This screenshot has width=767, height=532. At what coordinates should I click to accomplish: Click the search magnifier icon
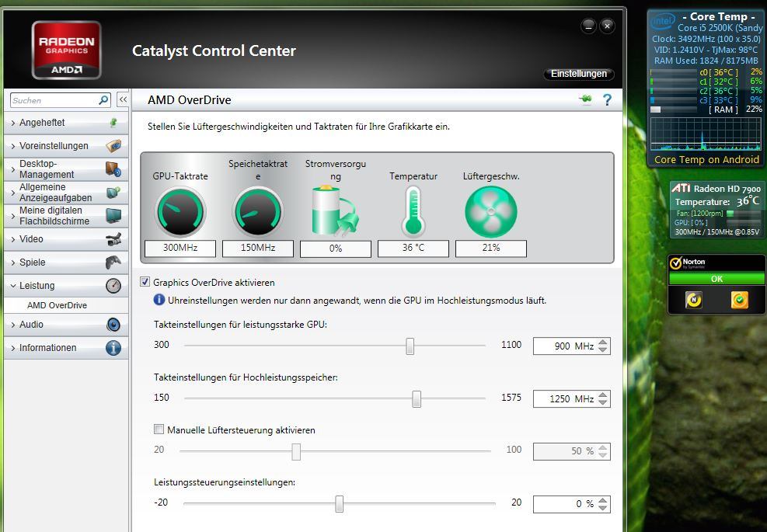[x=103, y=100]
